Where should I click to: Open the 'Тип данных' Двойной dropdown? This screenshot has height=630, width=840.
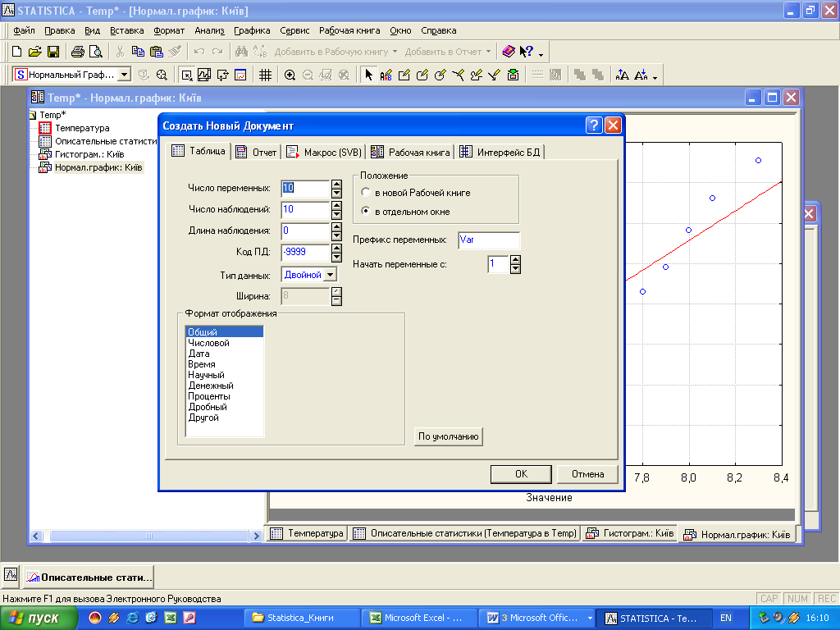(331, 275)
